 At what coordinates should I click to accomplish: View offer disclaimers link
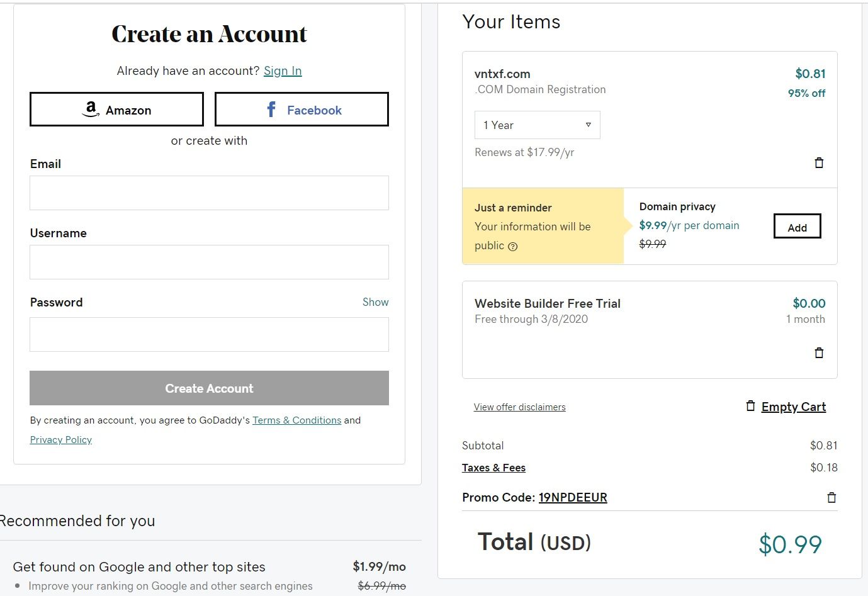519,407
